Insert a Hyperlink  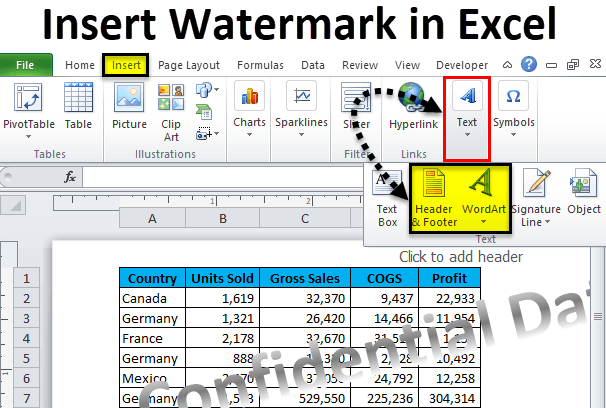click(x=413, y=105)
